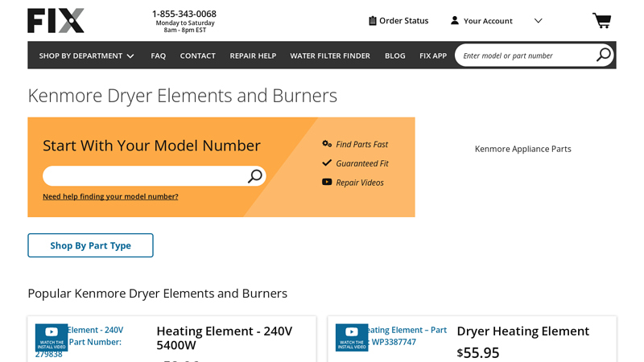The image size is (644, 362).
Task: Click the Shop By Part Type button
Action: click(x=90, y=245)
